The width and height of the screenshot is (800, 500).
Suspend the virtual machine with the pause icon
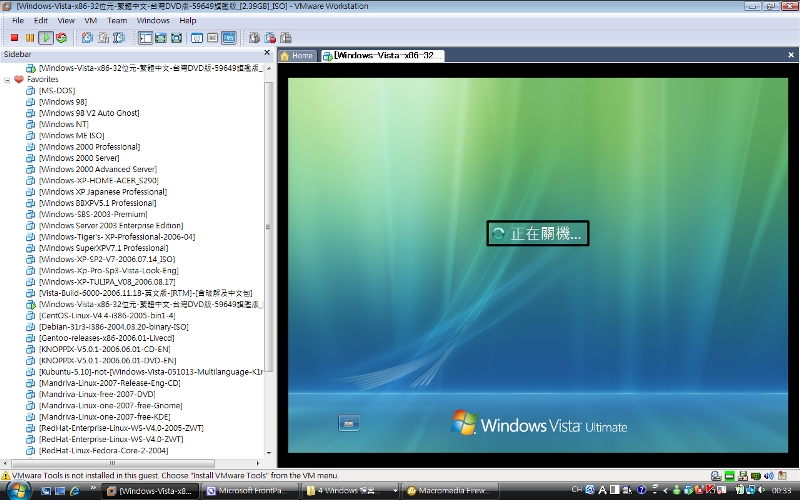(x=30, y=38)
